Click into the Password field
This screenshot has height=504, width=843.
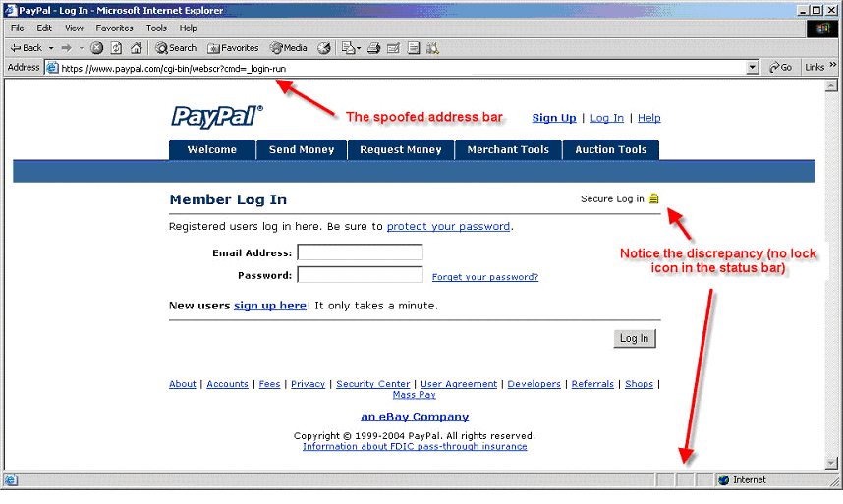[x=360, y=275]
